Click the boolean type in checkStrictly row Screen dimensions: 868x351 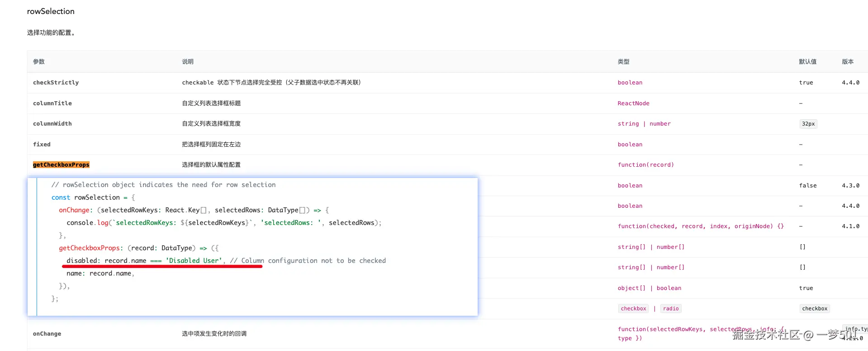[630, 83]
